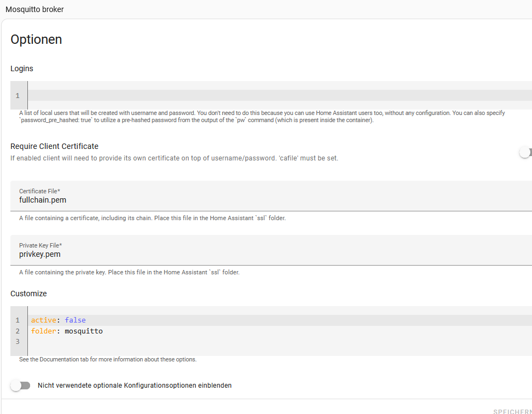
Task: Click the Mosquitto broker page title
Action: (x=34, y=9)
